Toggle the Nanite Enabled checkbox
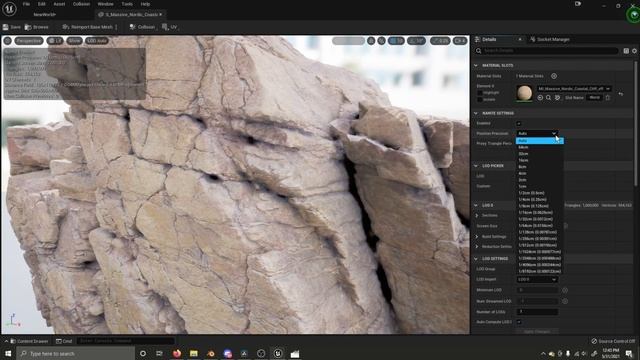This screenshot has width=640, height=360. (519, 123)
